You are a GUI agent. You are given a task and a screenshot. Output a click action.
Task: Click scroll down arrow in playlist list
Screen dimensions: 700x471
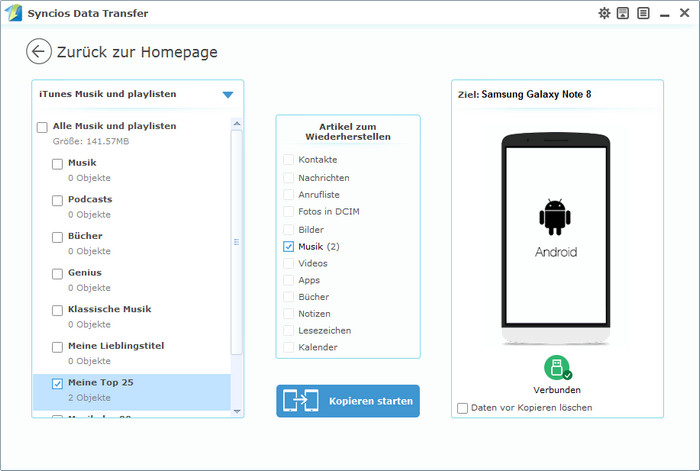tap(237, 412)
